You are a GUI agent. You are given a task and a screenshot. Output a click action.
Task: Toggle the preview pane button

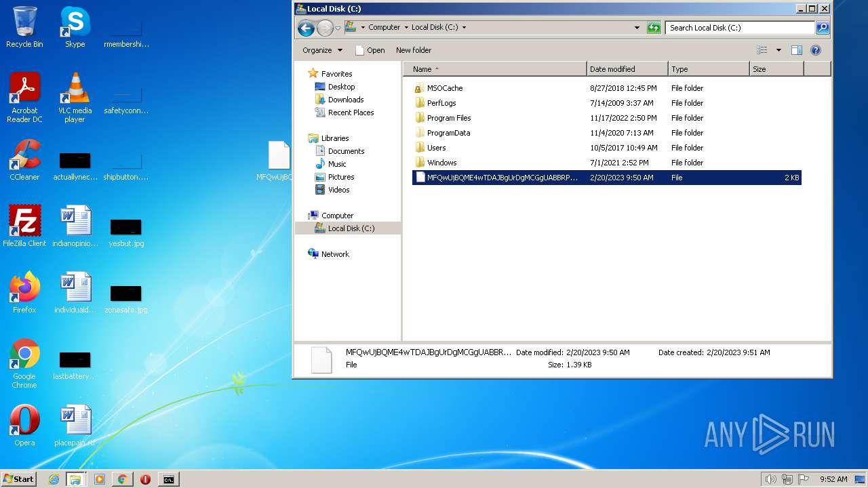pos(797,50)
